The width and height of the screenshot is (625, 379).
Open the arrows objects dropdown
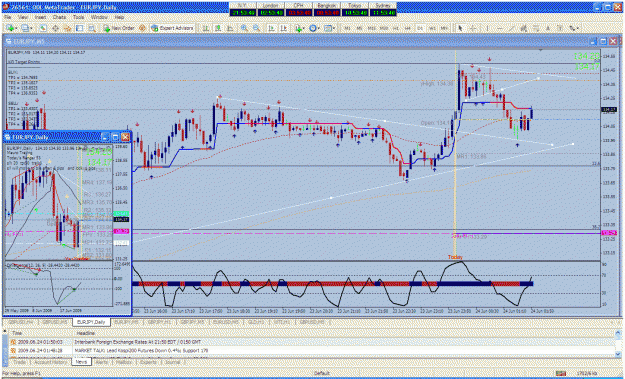coord(574,28)
